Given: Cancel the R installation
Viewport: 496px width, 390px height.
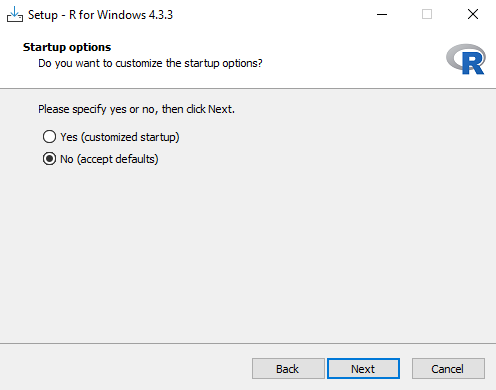Looking at the screenshot, I should point(448,369).
